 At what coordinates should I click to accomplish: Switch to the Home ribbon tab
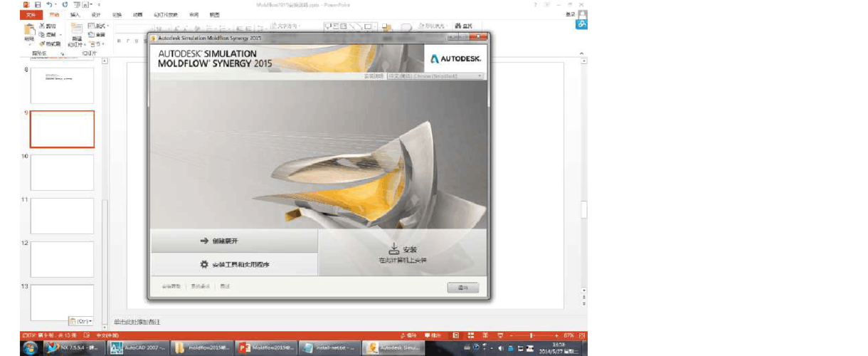click(x=54, y=14)
